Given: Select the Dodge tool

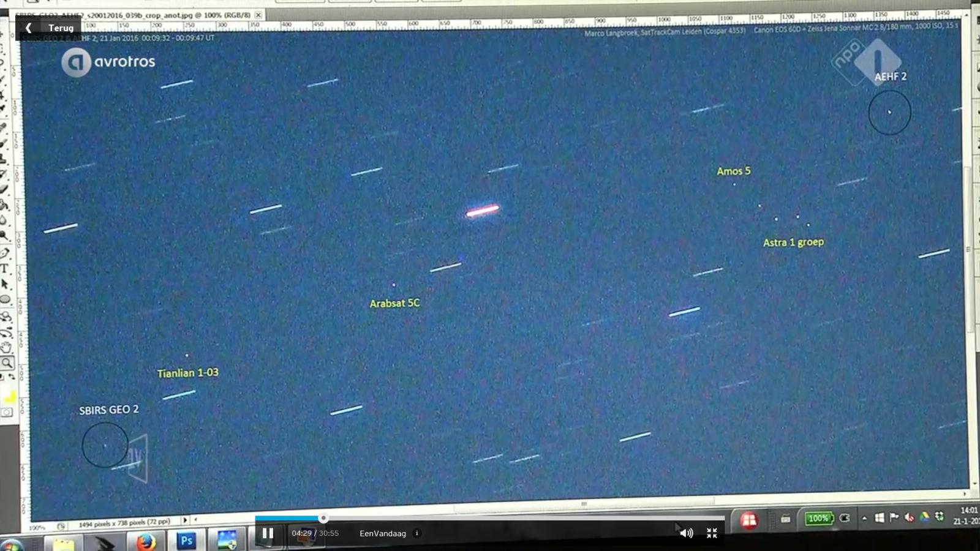Looking at the screenshot, I should coord(5,236).
